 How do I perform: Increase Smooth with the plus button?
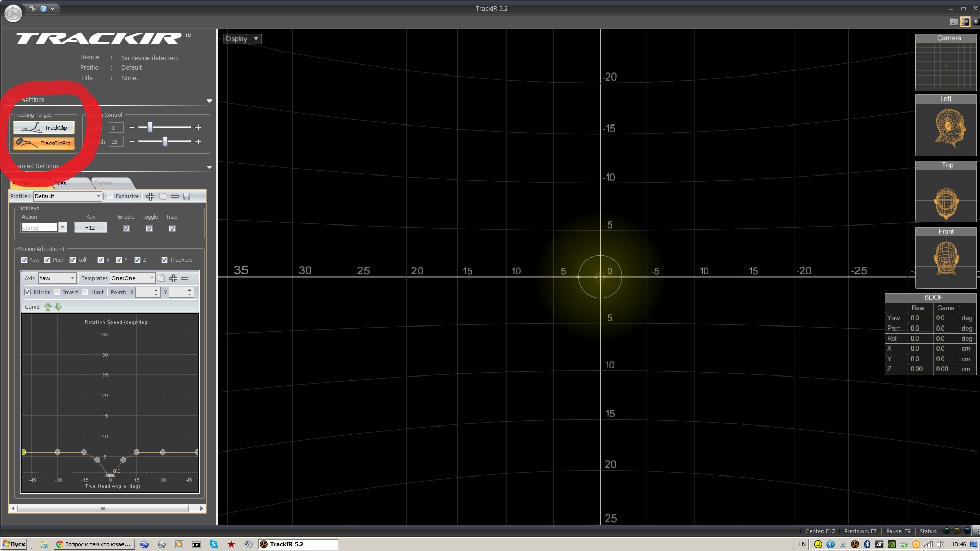tap(198, 141)
